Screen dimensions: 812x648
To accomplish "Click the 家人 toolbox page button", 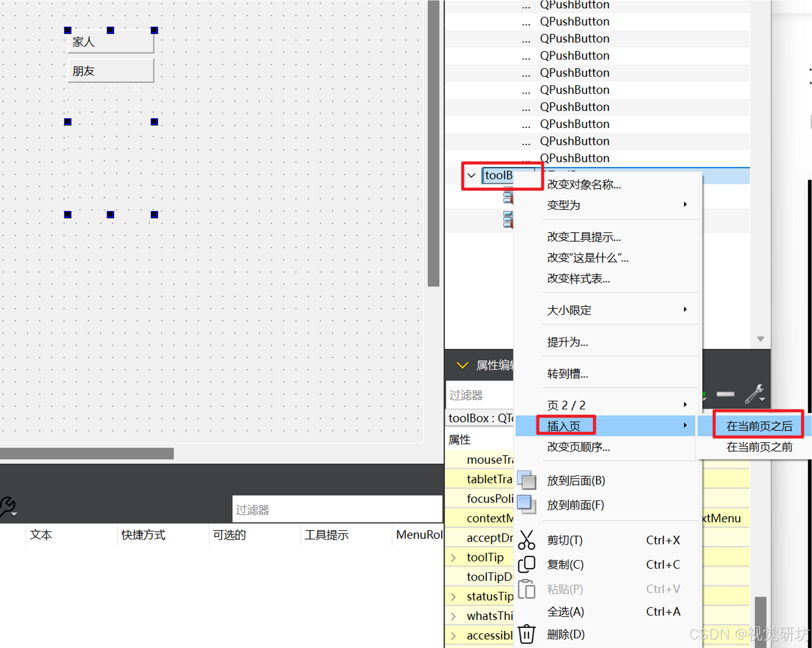I will point(111,42).
